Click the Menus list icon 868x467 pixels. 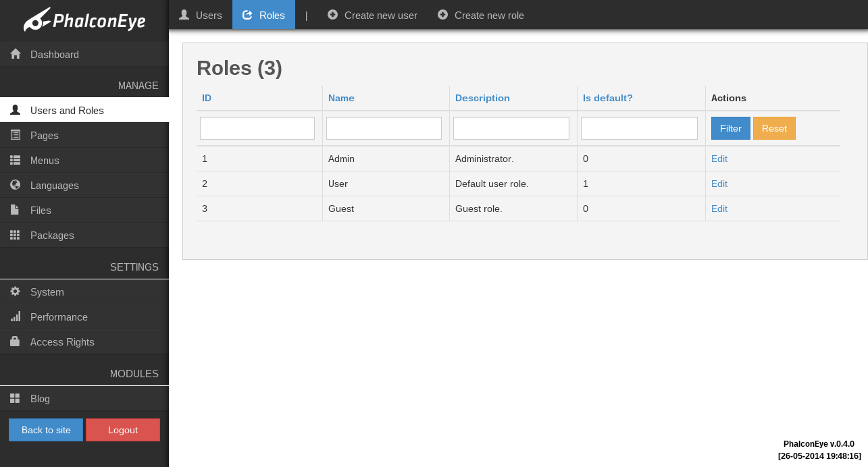[16, 160]
